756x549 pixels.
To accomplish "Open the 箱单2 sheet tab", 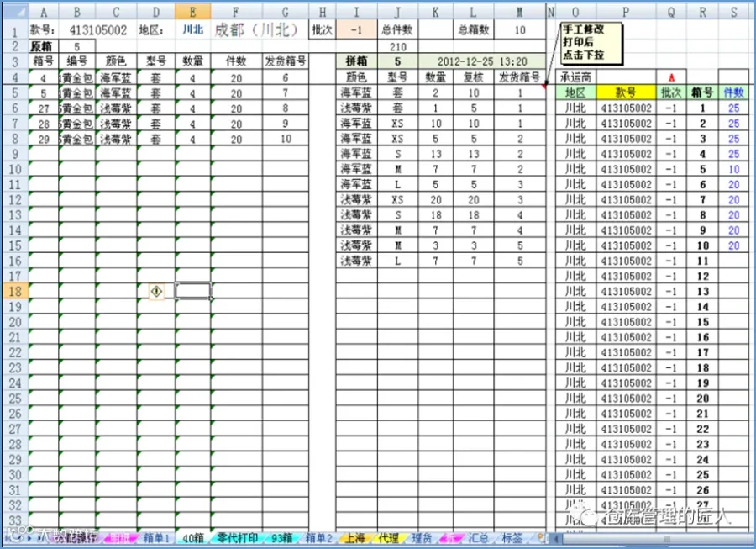I will [318, 537].
